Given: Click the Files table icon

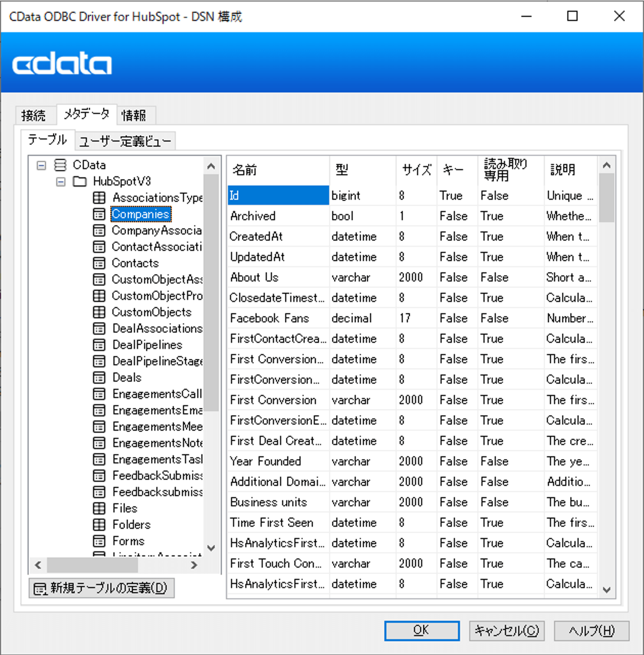Looking at the screenshot, I should 99,508.
